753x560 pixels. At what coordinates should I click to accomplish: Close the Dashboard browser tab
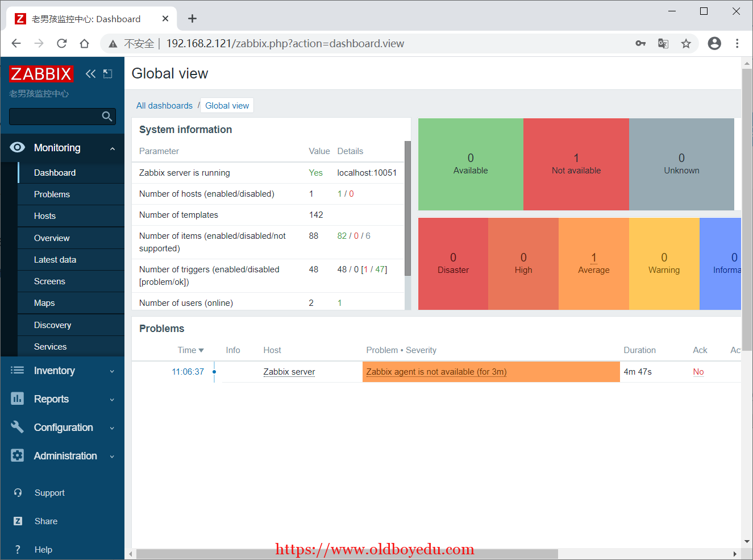tap(165, 19)
